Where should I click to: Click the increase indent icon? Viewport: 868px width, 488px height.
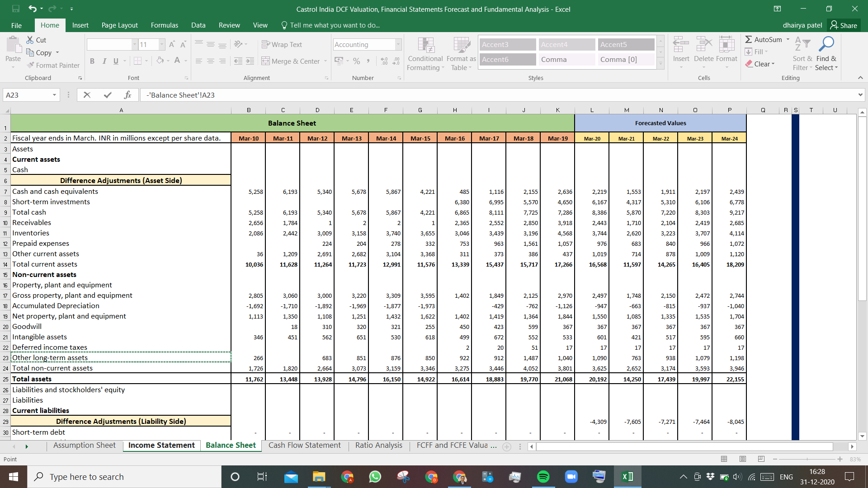tap(250, 61)
